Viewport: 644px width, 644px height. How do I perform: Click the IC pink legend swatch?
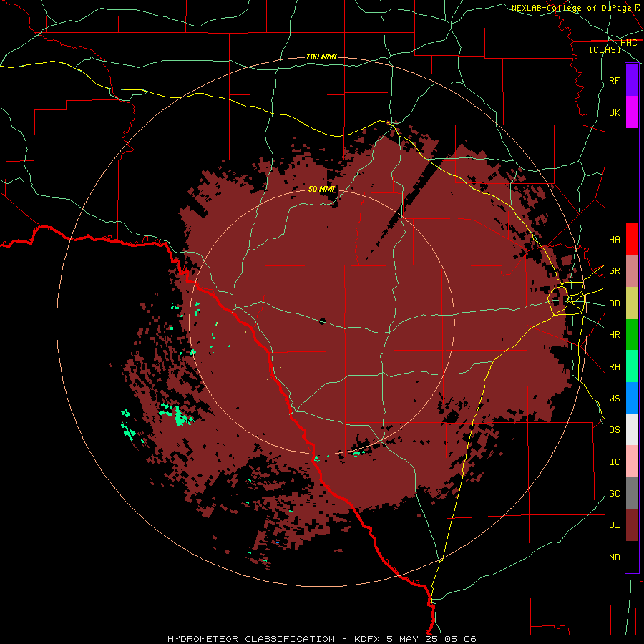(632, 462)
